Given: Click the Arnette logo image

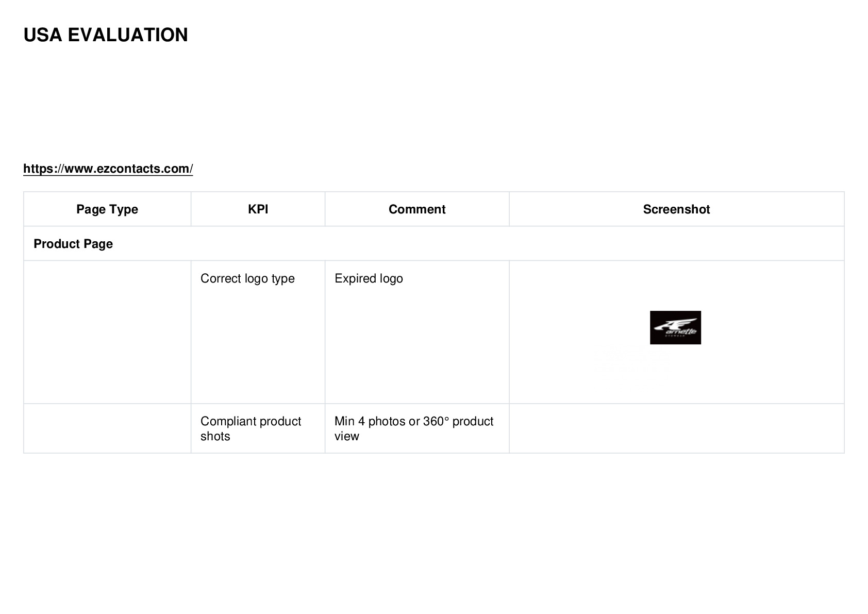Looking at the screenshot, I should coord(675,327).
